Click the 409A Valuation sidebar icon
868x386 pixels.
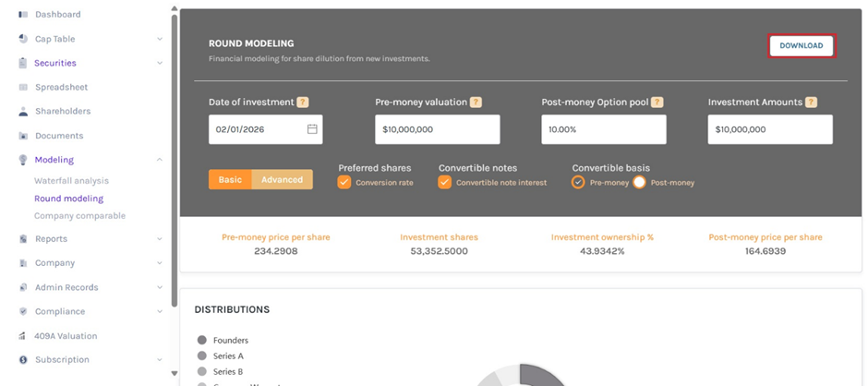click(23, 336)
